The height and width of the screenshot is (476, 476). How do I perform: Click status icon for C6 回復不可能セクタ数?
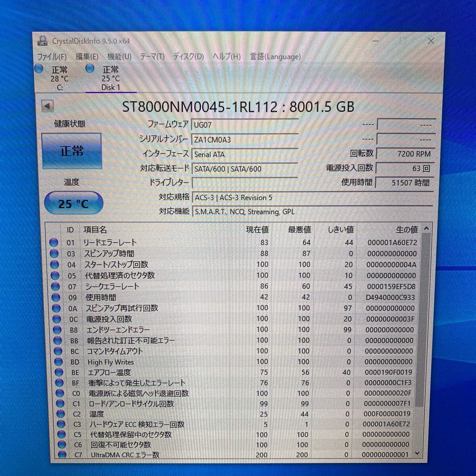coord(61,445)
